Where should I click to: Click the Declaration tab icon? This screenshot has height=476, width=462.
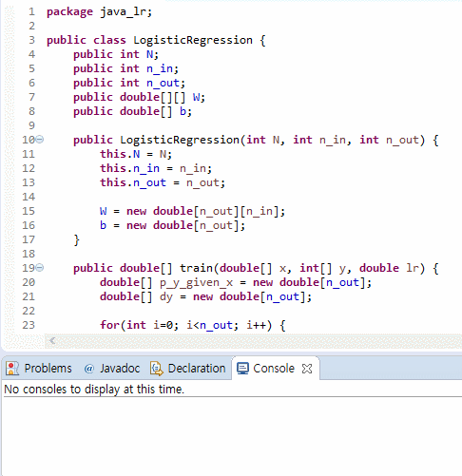point(157,369)
